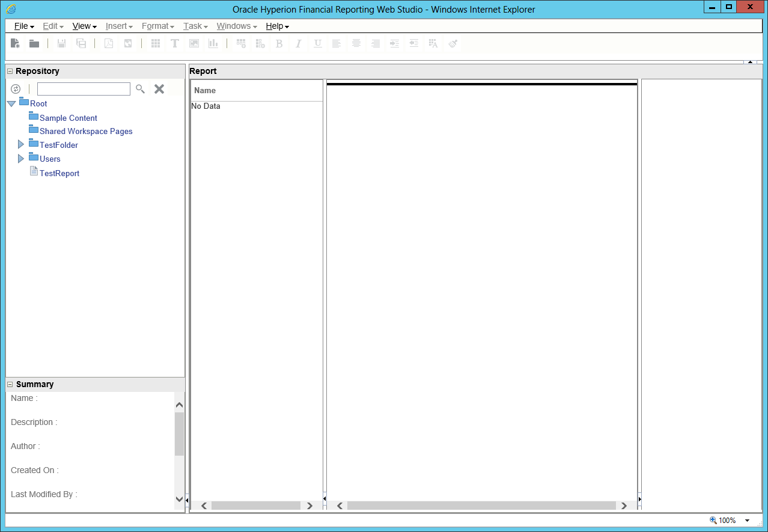Align text right
Screen dimensions: 768x532
376,43
